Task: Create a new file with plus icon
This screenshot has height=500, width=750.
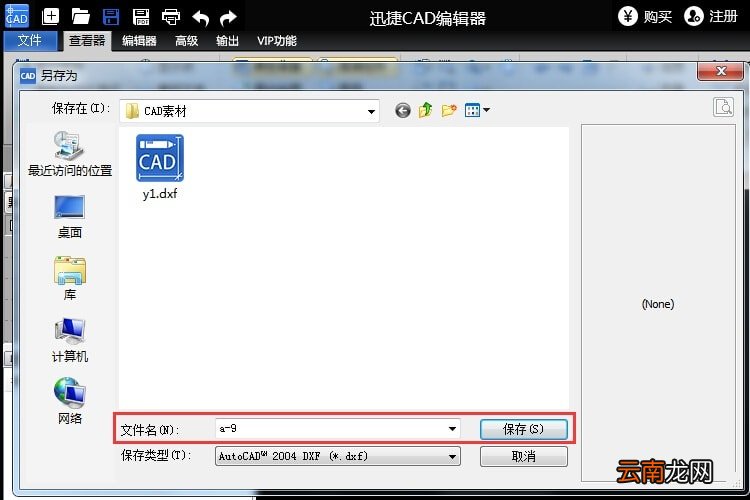Action: click(x=50, y=17)
